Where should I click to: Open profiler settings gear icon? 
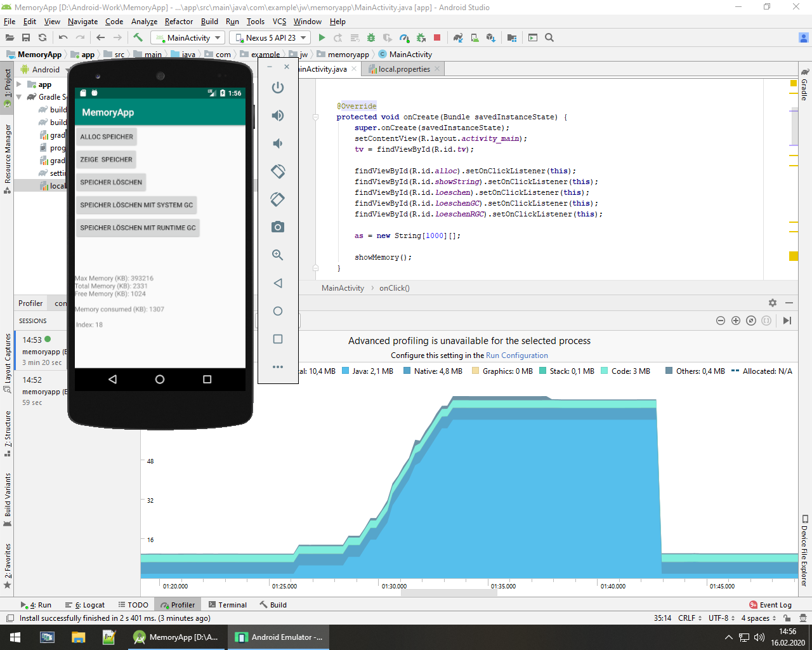coord(772,303)
